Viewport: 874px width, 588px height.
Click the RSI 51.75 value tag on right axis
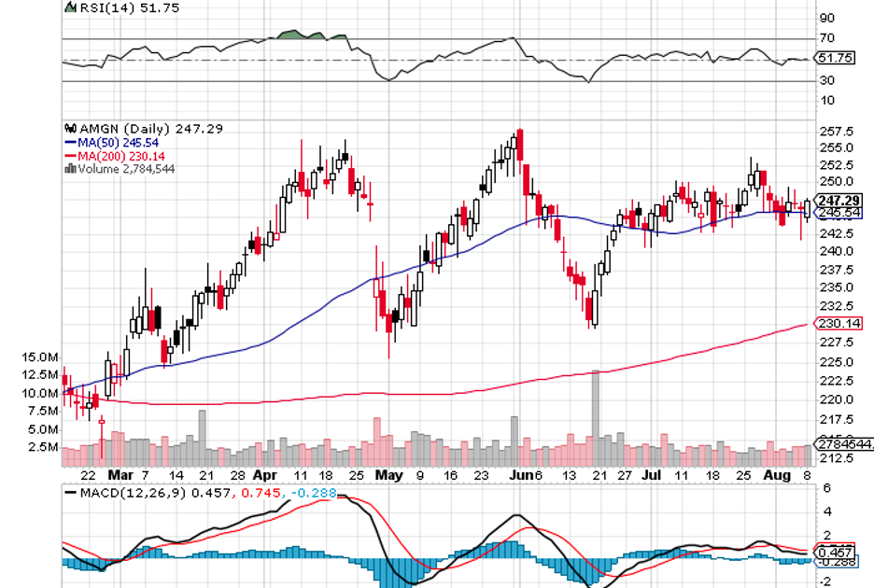click(838, 58)
